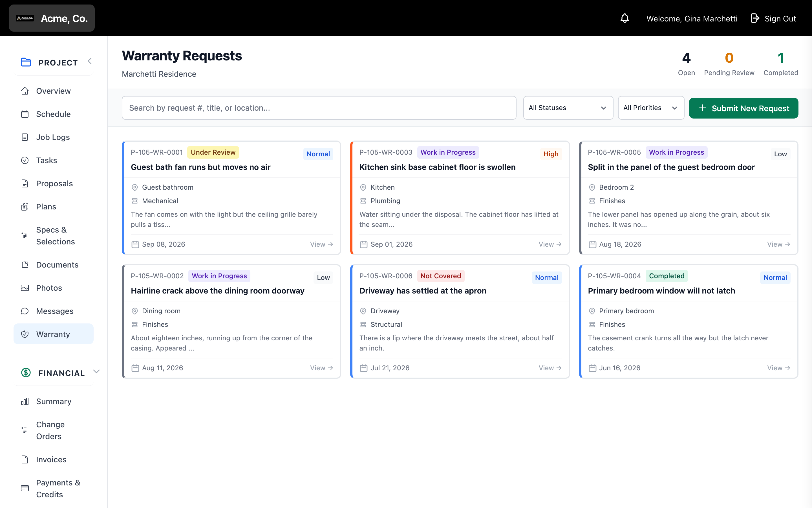The width and height of the screenshot is (812, 508).
Task: Click the Under Review status badge
Action: click(x=213, y=152)
